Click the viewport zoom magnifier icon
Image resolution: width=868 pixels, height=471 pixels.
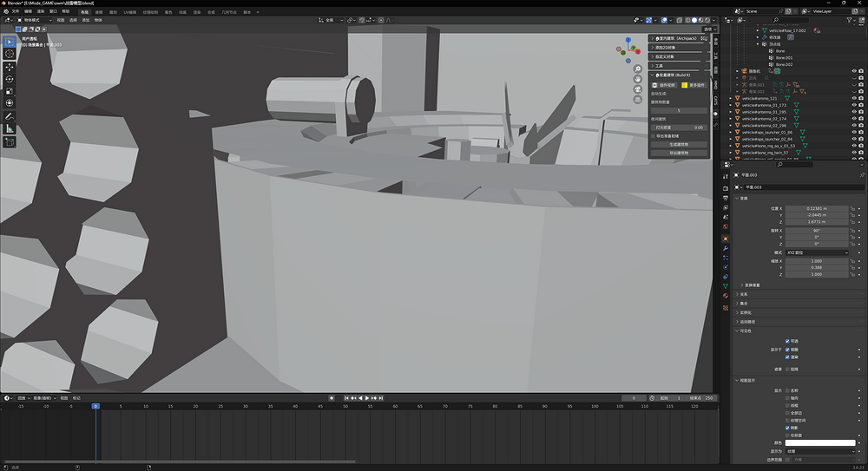(638, 69)
